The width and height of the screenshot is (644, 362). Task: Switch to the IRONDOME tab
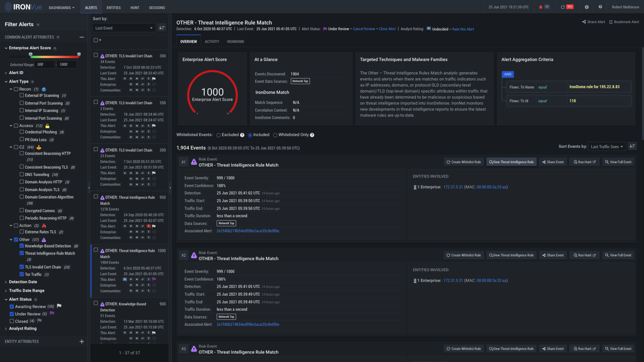[235, 42]
